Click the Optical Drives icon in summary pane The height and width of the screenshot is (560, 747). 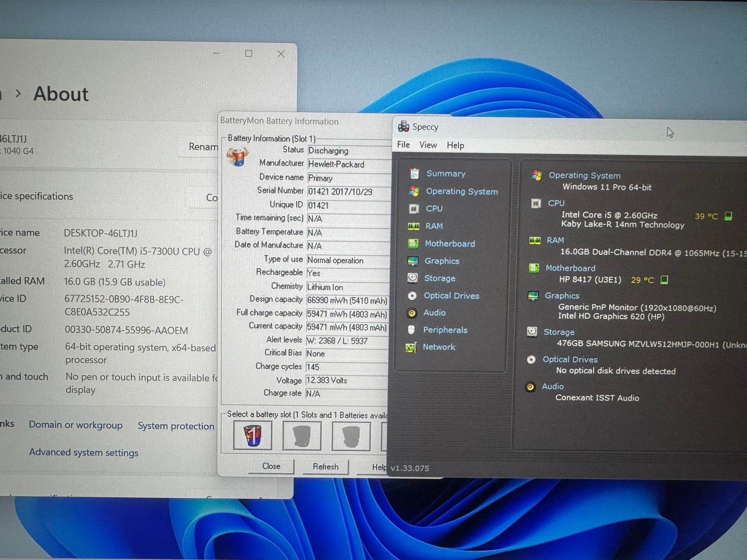tap(531, 359)
